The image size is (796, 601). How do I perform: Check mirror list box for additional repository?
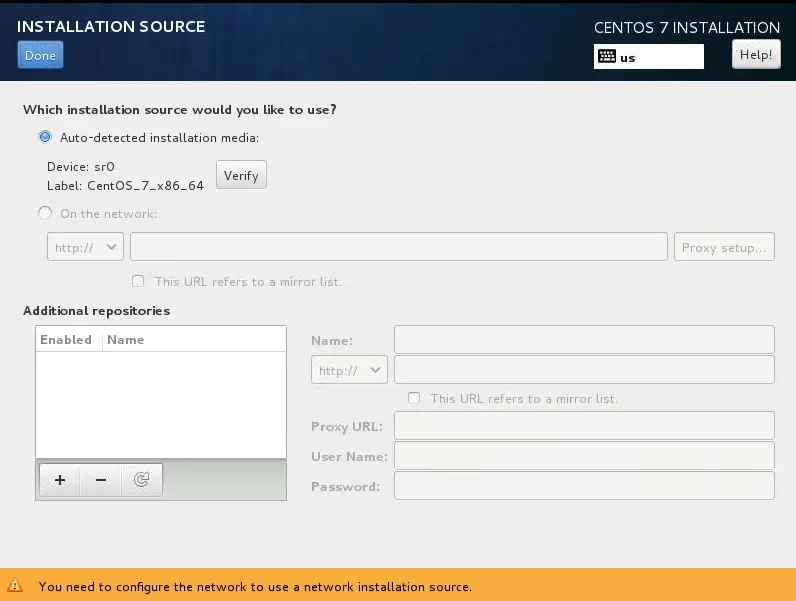point(414,398)
